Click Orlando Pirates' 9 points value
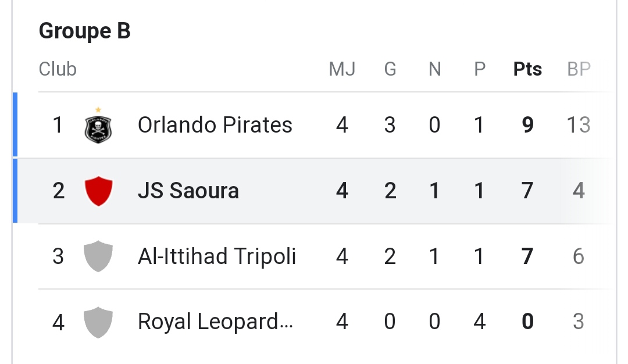This screenshot has width=628, height=364. click(x=527, y=125)
